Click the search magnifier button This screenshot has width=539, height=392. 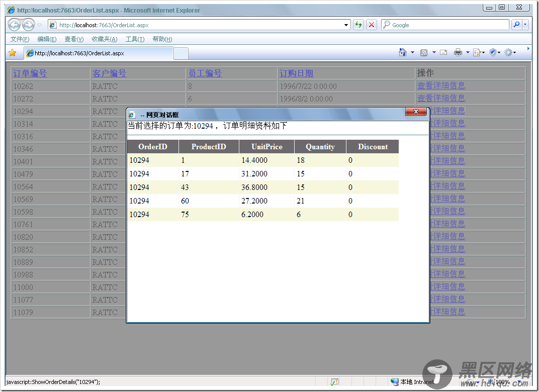[x=516, y=25]
